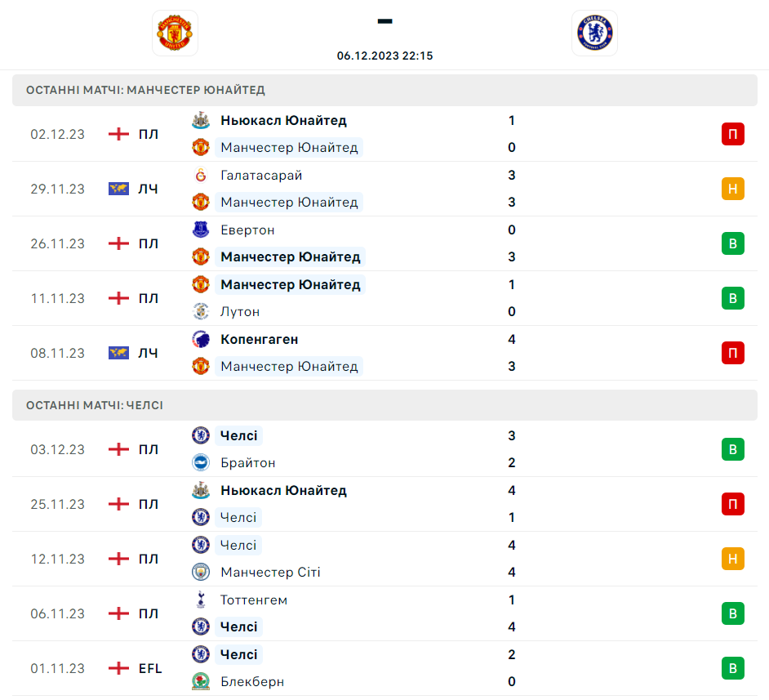Viewport: 769px width, 700px height.
Task: Click the Manchester United crest in header
Action: 175,33
